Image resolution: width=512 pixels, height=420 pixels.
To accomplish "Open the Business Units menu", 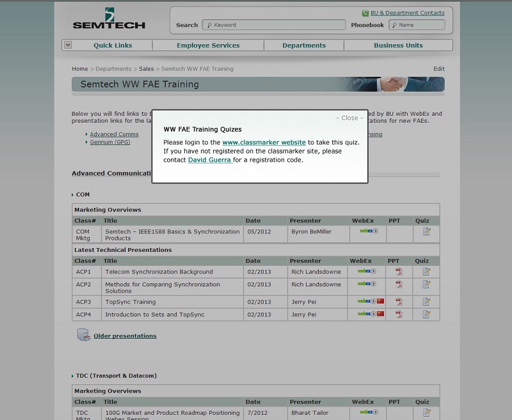I will coord(398,45).
